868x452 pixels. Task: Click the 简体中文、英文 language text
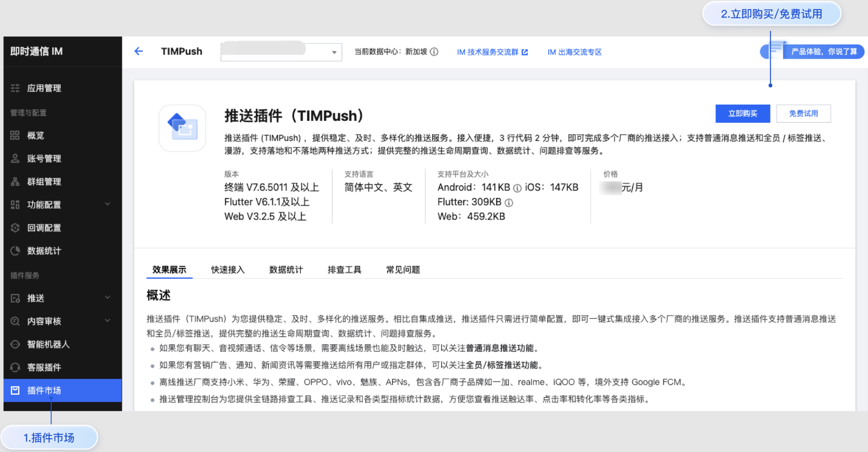(x=378, y=188)
